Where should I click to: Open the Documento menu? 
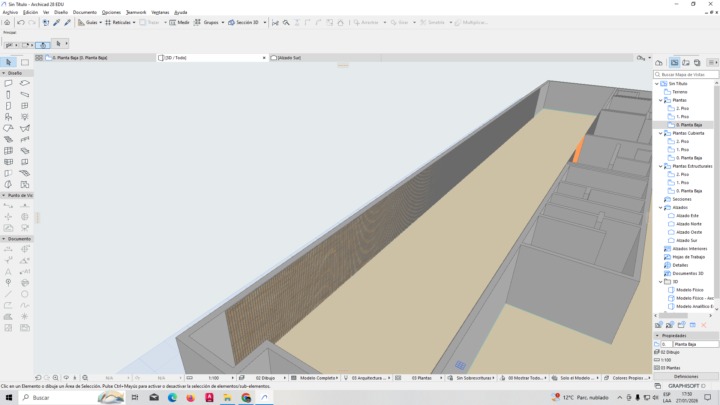(84, 12)
